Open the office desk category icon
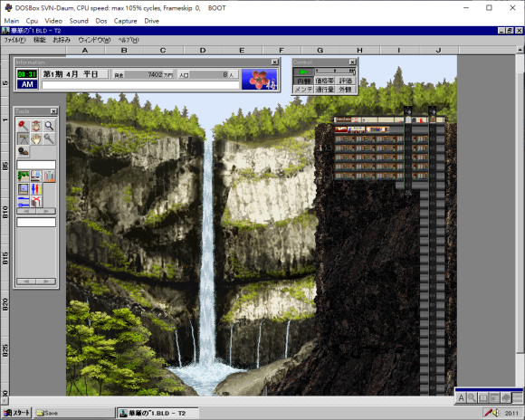The width and height of the screenshot is (525, 420). [36, 177]
